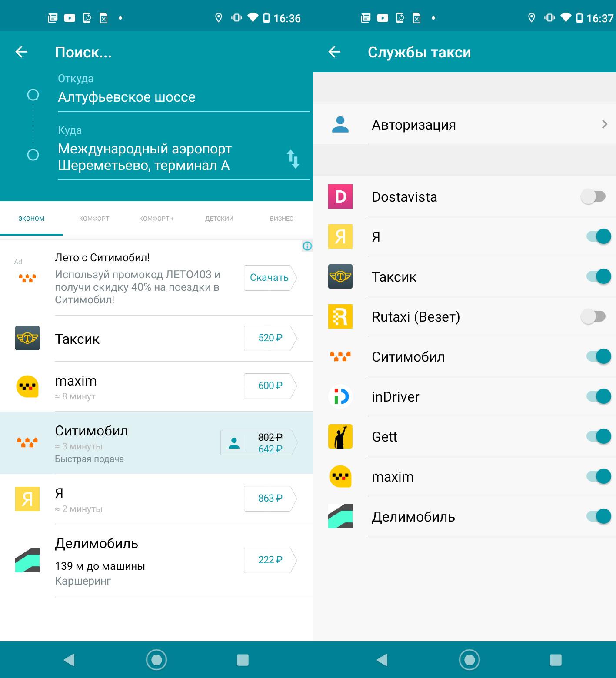Expand Авторизация with the chevron

605,125
